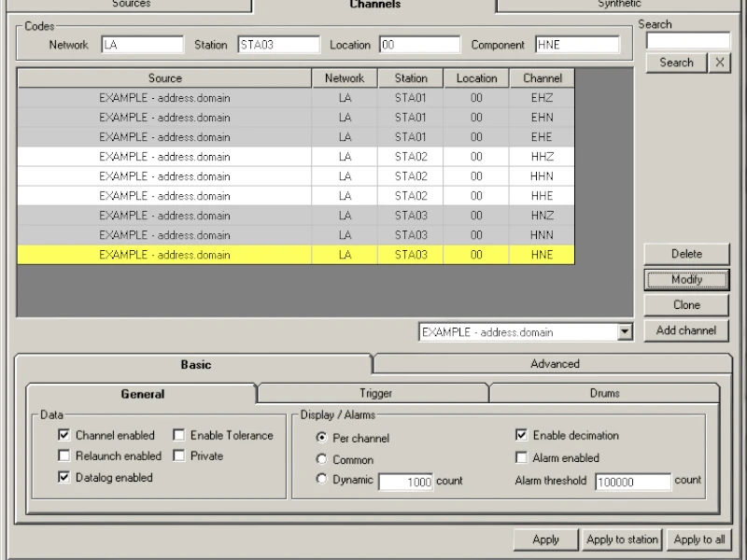747x560 pixels.
Task: Tick the Enable Tolerance checkbox
Action: click(x=178, y=435)
